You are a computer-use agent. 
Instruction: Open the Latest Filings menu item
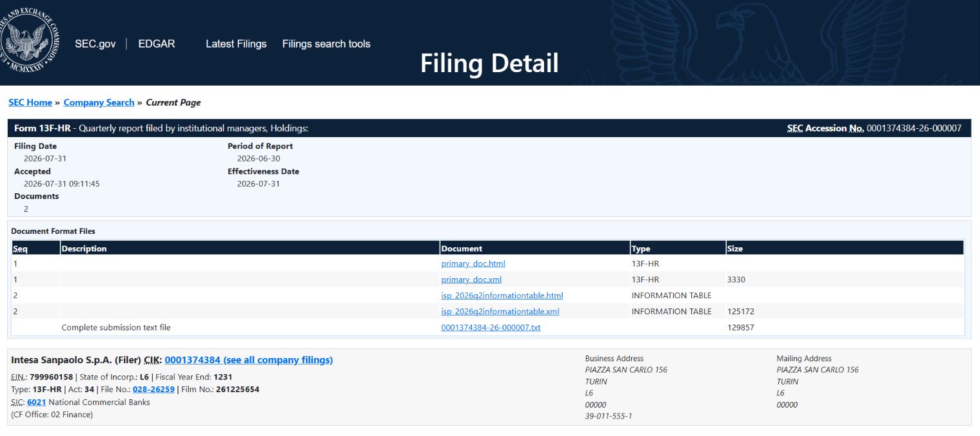click(x=236, y=44)
